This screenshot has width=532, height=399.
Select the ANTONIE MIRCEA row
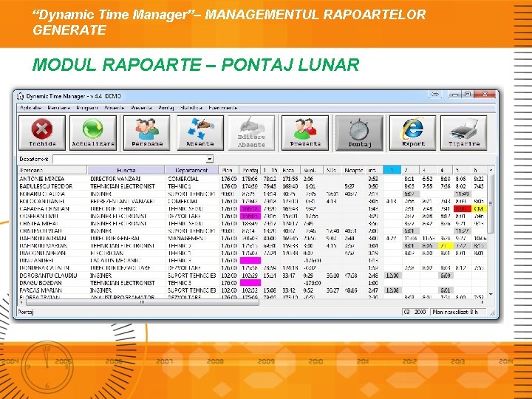click(x=253, y=179)
